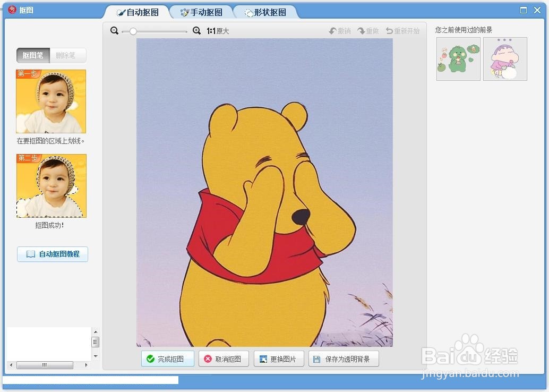Choose the green dinosaur foreground thumbnail
549x392 pixels.
click(458, 59)
